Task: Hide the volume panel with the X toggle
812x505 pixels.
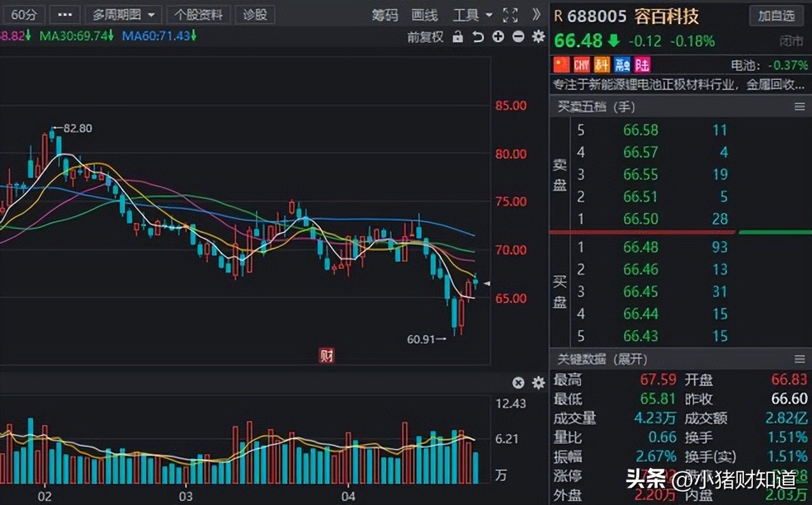Action: pyautogui.click(x=518, y=383)
